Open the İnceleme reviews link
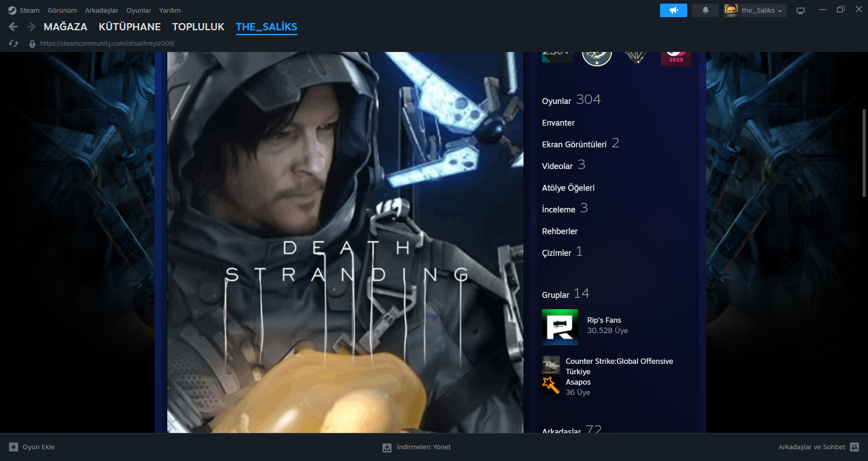The height and width of the screenshot is (461, 868). 565,209
